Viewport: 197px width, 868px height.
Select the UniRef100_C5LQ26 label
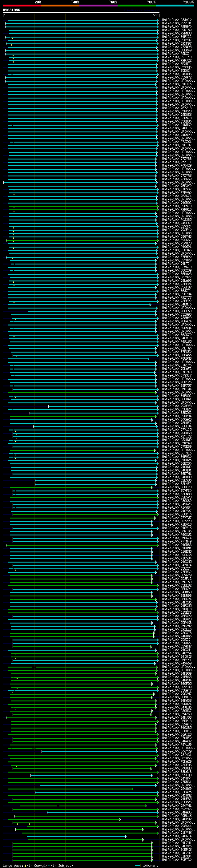point(176,410)
